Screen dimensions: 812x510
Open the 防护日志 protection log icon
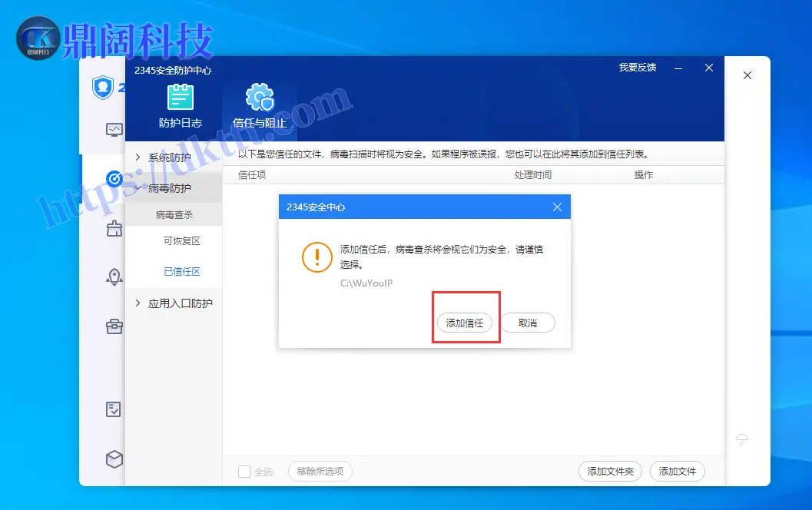pos(181,98)
